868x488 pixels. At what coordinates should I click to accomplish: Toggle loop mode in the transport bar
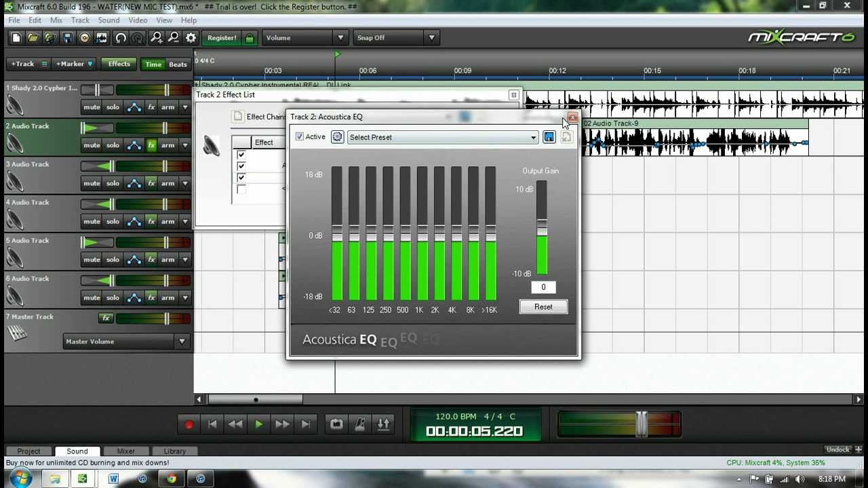(336, 424)
